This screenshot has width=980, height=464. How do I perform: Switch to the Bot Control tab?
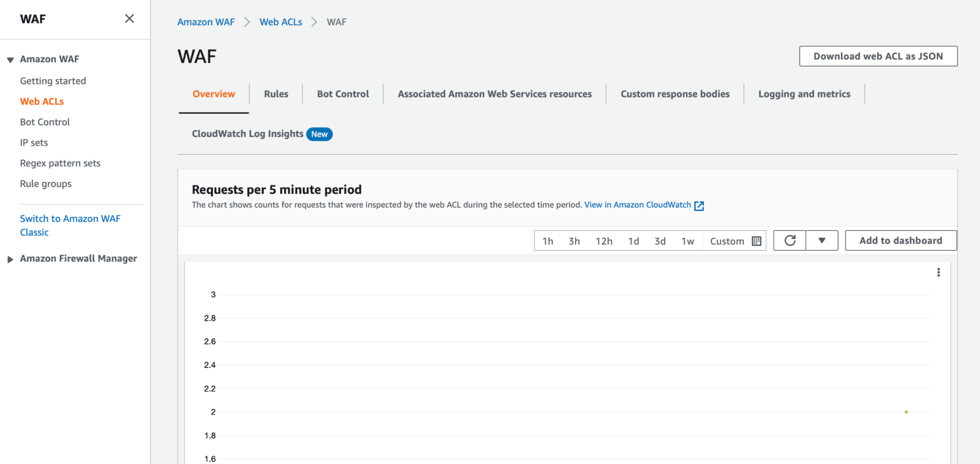click(x=343, y=94)
